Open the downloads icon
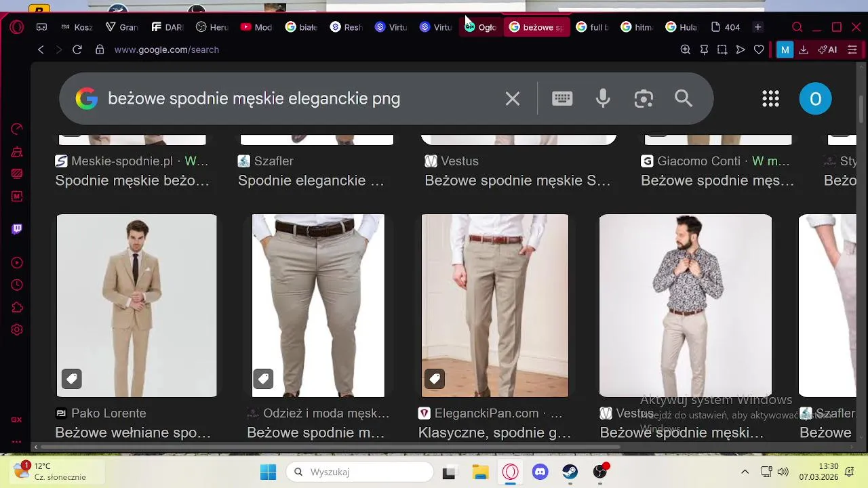The image size is (868, 488). (x=804, y=49)
